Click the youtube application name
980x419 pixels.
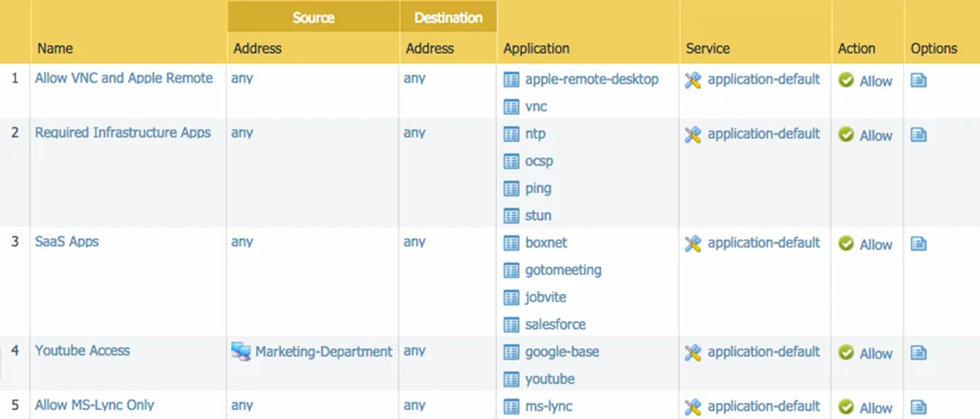pos(550,379)
